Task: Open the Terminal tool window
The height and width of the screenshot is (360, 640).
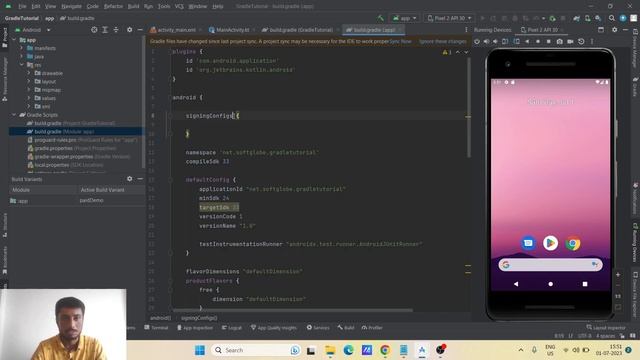Action: click(x=156, y=327)
